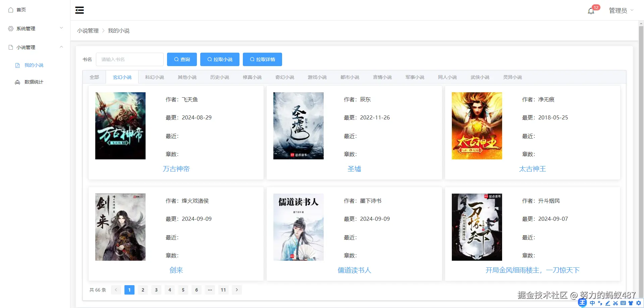The height and width of the screenshot is (308, 644).
Task: Go to the next page using the right arrow
Action: (237, 290)
